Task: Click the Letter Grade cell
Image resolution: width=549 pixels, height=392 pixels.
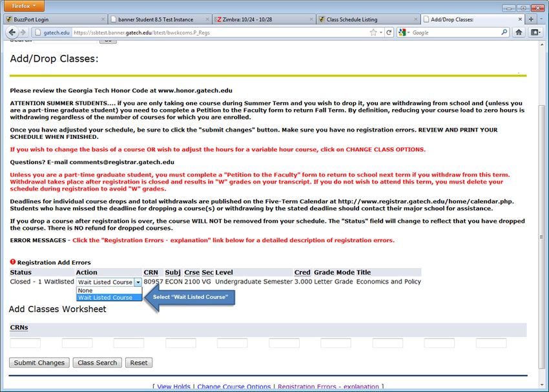Action: pos(333,282)
